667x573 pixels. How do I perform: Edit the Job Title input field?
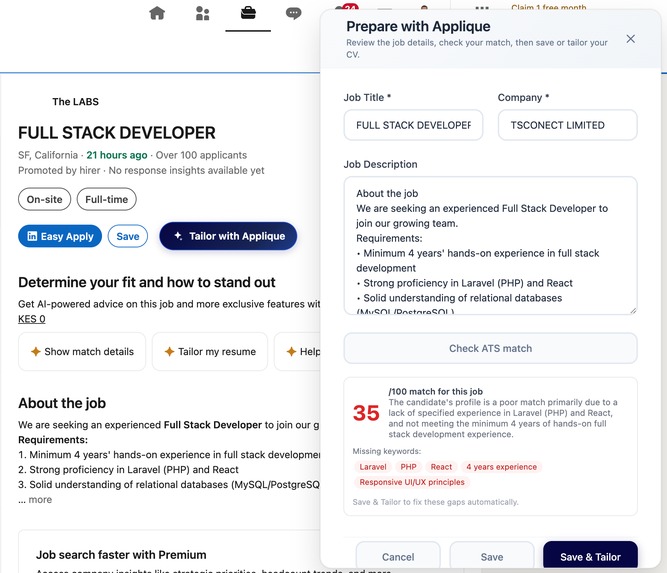click(x=413, y=125)
